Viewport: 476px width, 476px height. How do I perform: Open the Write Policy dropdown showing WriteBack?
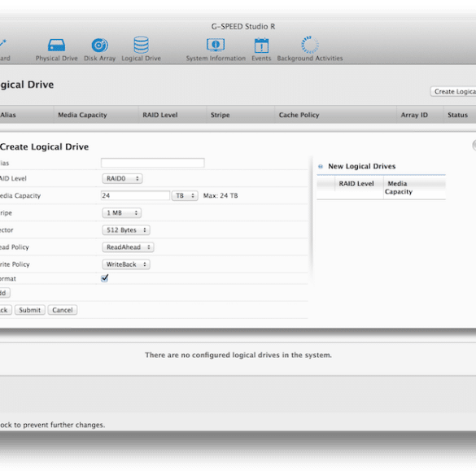tap(126, 264)
